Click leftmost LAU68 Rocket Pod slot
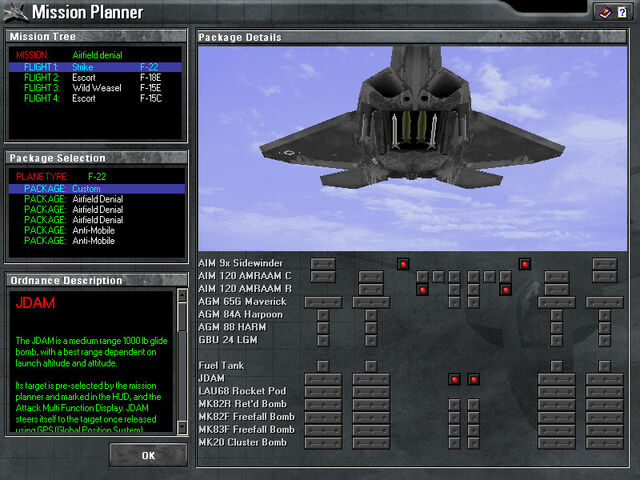 (x=323, y=392)
